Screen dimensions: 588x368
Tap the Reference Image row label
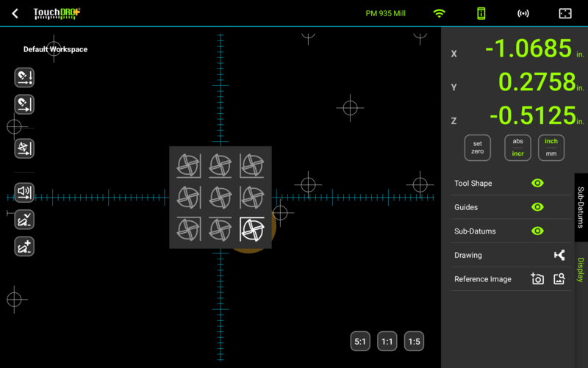coord(483,279)
